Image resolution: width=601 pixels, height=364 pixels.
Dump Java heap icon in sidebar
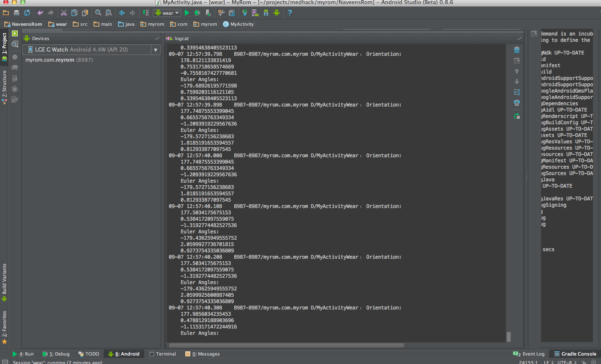tap(15, 78)
